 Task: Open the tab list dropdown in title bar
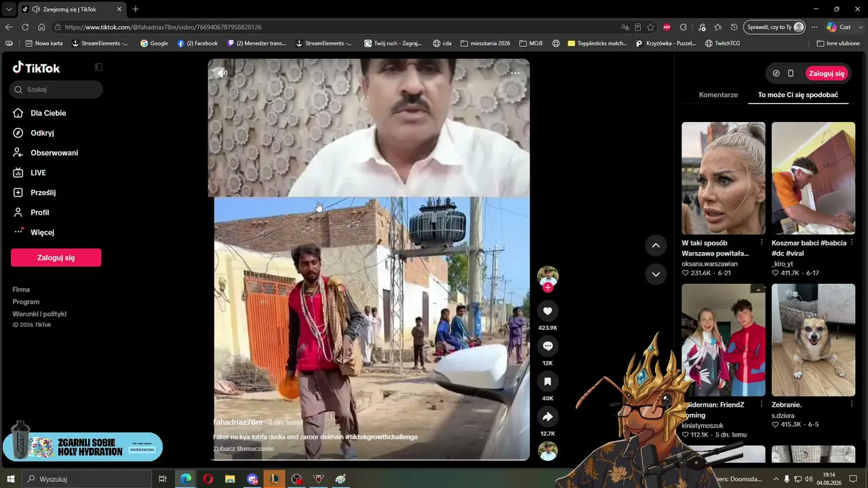[x=9, y=9]
